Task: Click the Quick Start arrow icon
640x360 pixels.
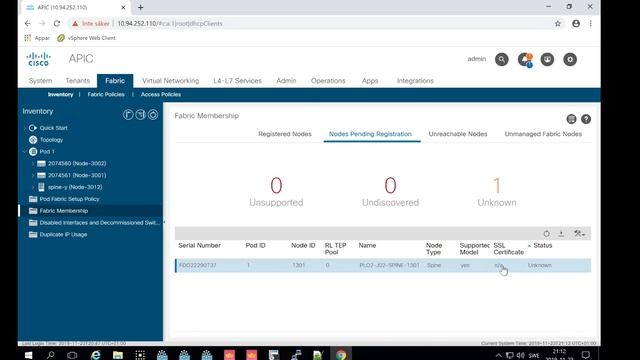Action: [x=33, y=128]
